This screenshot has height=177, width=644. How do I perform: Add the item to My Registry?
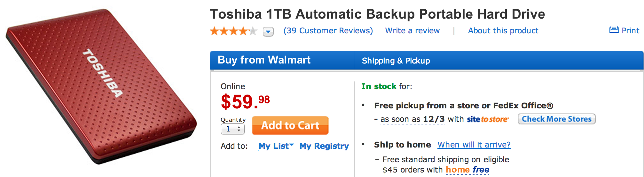(x=324, y=146)
